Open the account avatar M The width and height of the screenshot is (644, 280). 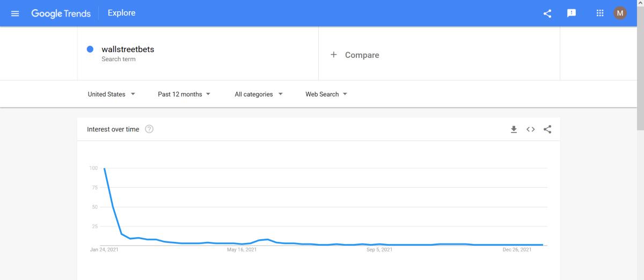[620, 13]
